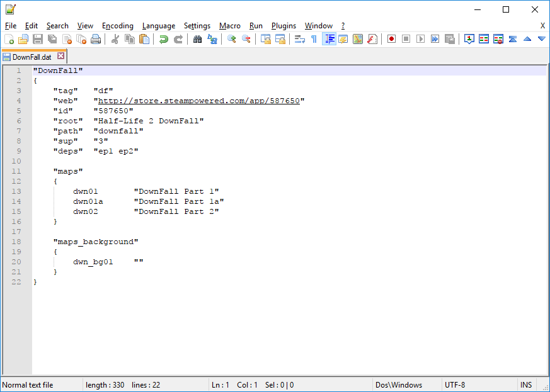Create a new document with the New icon
The height and width of the screenshot is (392, 550).
9,39
